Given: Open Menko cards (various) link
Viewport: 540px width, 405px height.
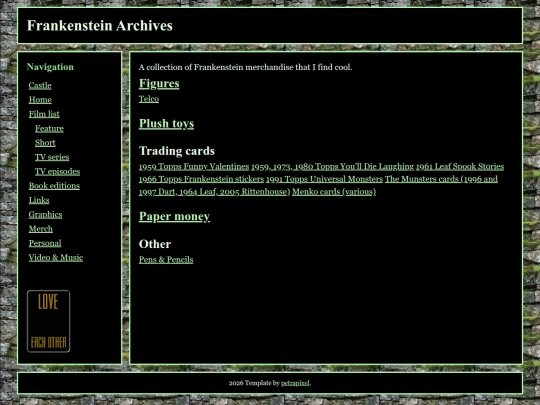Looking at the screenshot, I should tap(334, 192).
